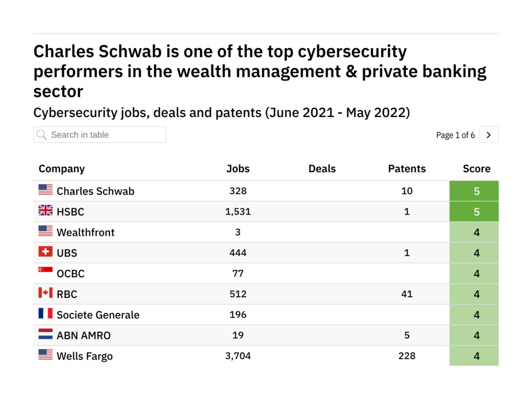The width and height of the screenshot is (532, 399).
Task: Sort by the Company column header
Action: [x=61, y=169]
